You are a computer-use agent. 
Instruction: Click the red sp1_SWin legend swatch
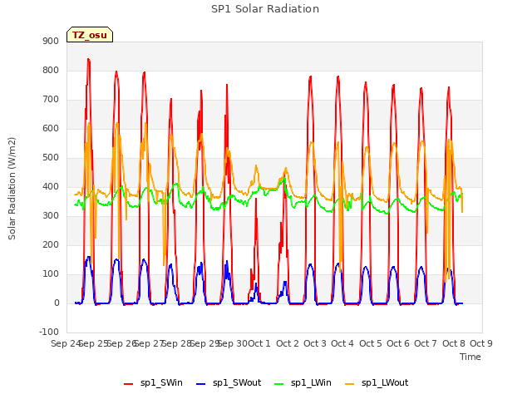tap(129, 384)
